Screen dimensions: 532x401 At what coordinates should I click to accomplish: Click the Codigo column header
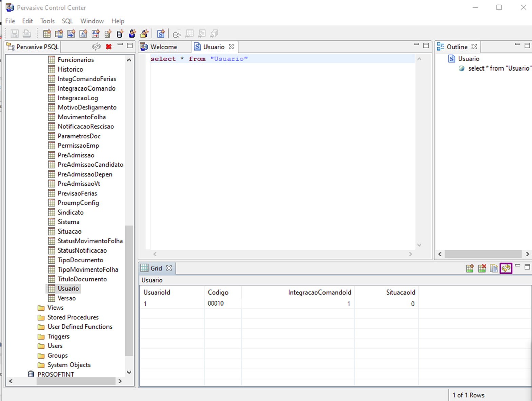pyautogui.click(x=218, y=292)
